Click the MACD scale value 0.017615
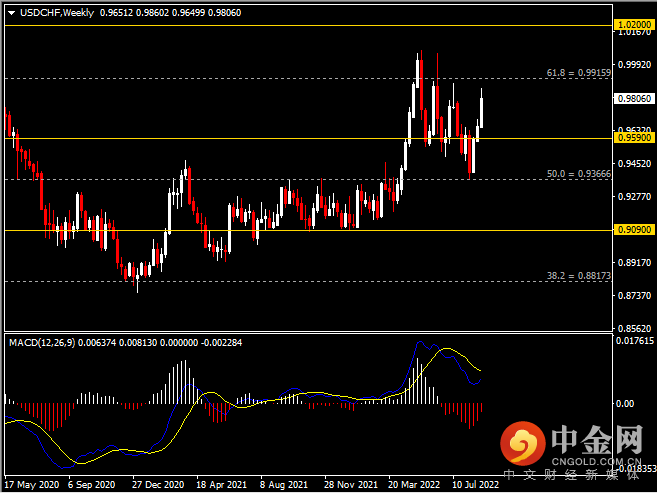The width and height of the screenshot is (657, 493). (x=635, y=341)
